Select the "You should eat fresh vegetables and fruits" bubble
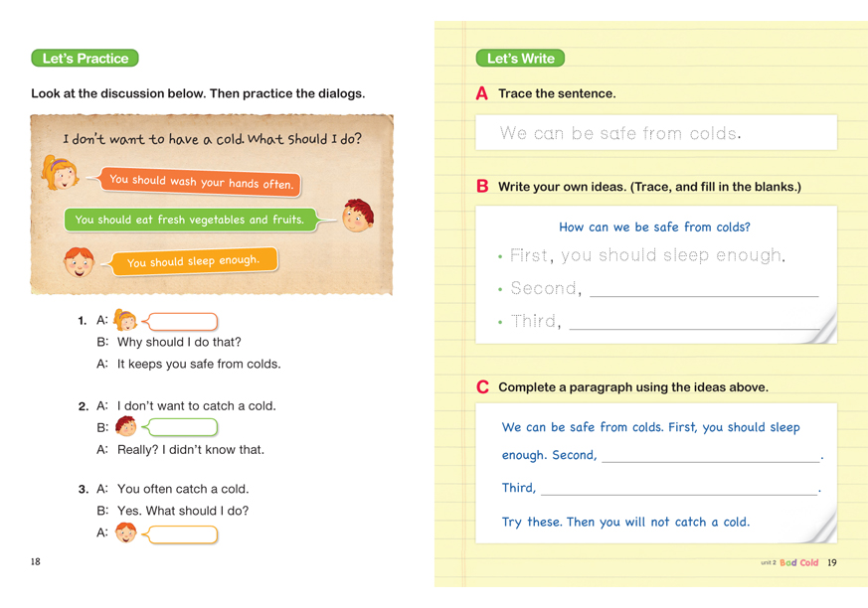 tap(190, 220)
